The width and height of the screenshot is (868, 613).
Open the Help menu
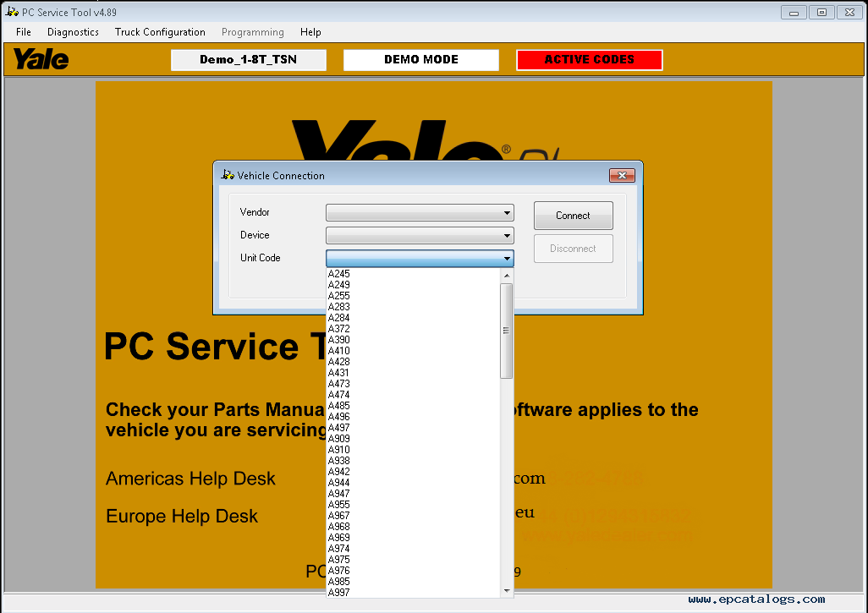(x=310, y=32)
